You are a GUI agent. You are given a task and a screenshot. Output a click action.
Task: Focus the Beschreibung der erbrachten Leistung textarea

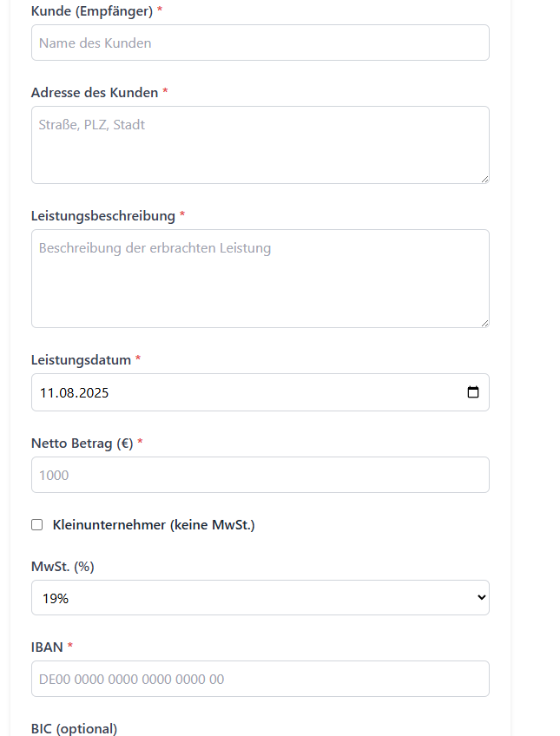260,279
